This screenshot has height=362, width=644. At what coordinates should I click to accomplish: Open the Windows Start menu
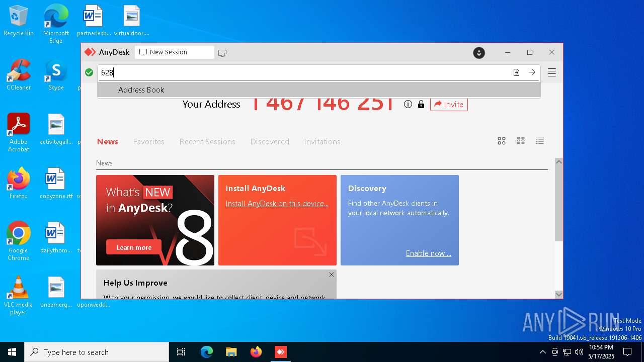pos(12,352)
